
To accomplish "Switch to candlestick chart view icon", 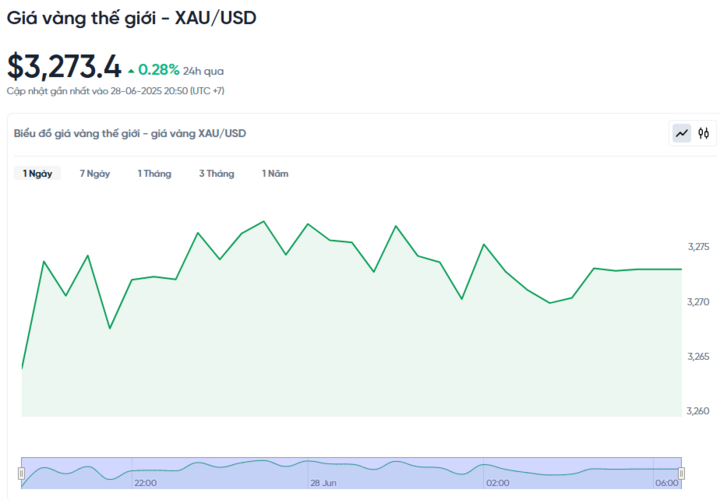I will (703, 134).
